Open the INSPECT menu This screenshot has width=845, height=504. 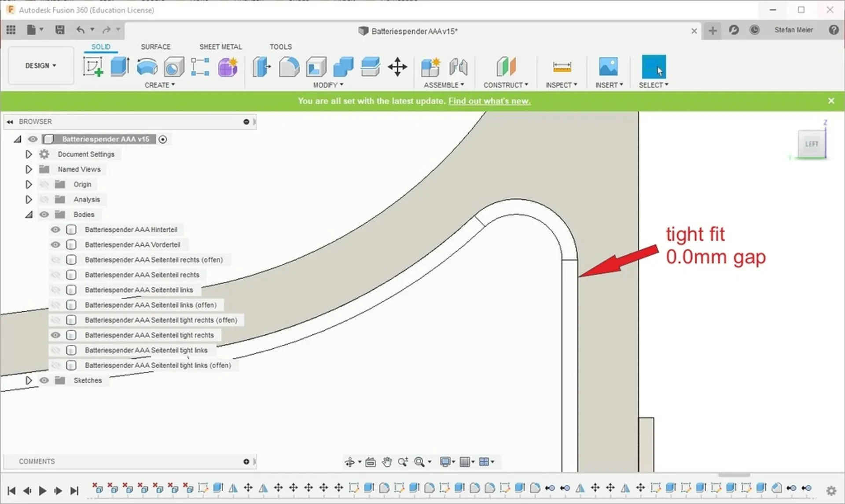point(562,85)
